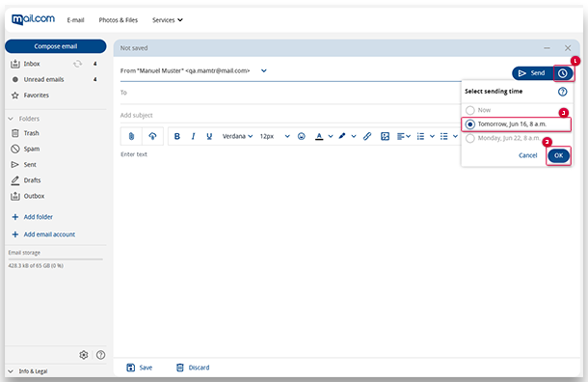Click the Send button
Screen dimensions: 588x382
click(x=532, y=73)
